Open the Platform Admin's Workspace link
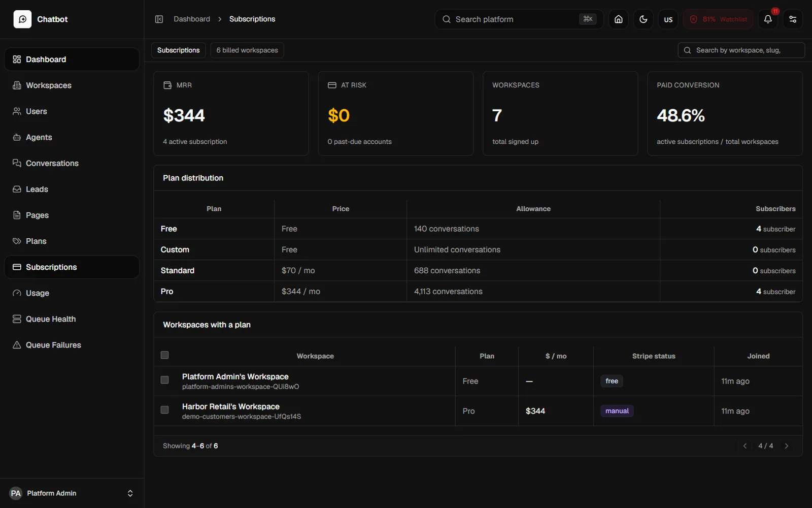Screen dimensions: 812x508 [x=235, y=376]
